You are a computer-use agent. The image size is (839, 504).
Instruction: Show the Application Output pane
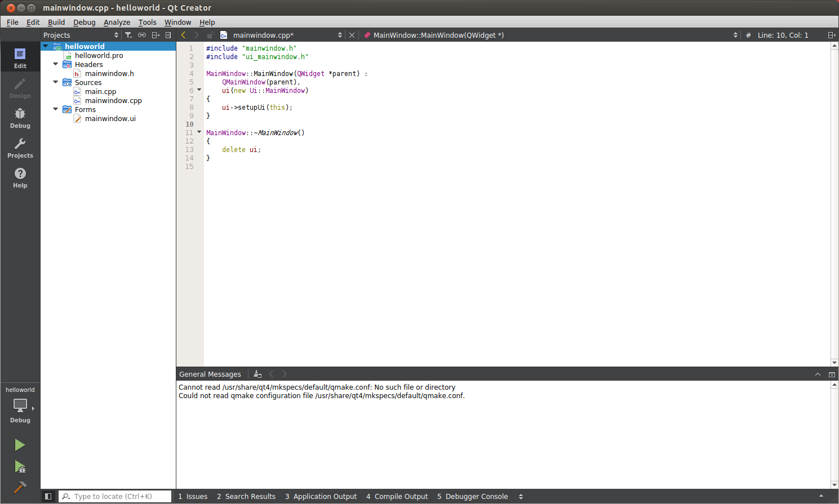[321, 496]
